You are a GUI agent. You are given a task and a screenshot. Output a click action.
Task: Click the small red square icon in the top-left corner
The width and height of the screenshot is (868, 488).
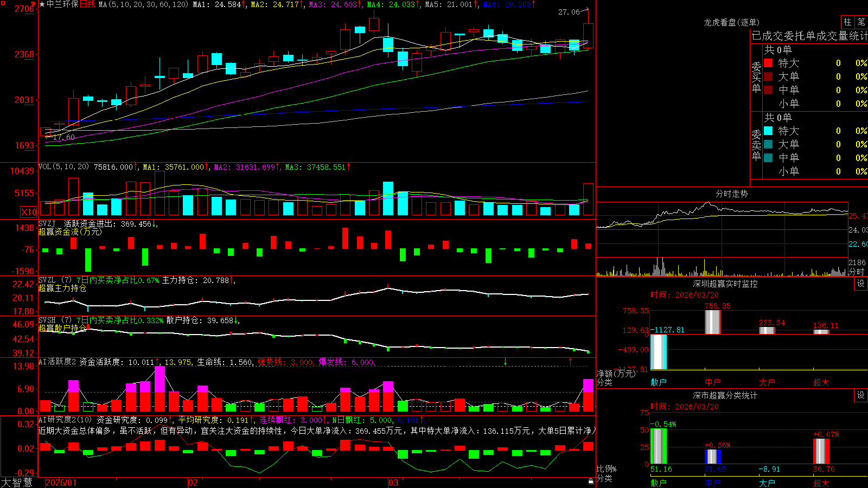pos(3,3)
